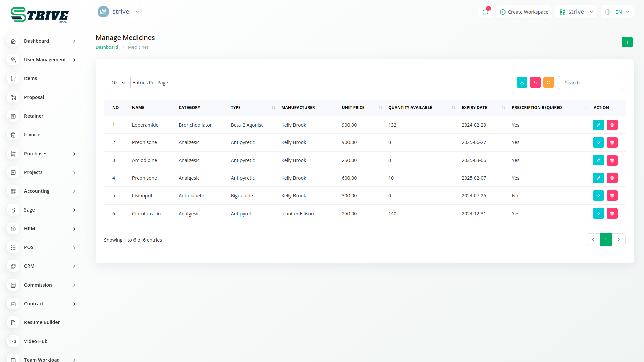Edit the Loperamide medicine row
Viewport: 644px width, 362px height.
(598, 125)
